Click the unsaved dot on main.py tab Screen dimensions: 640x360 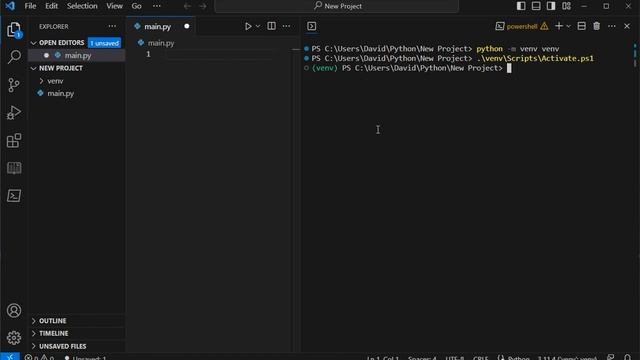tap(187, 26)
